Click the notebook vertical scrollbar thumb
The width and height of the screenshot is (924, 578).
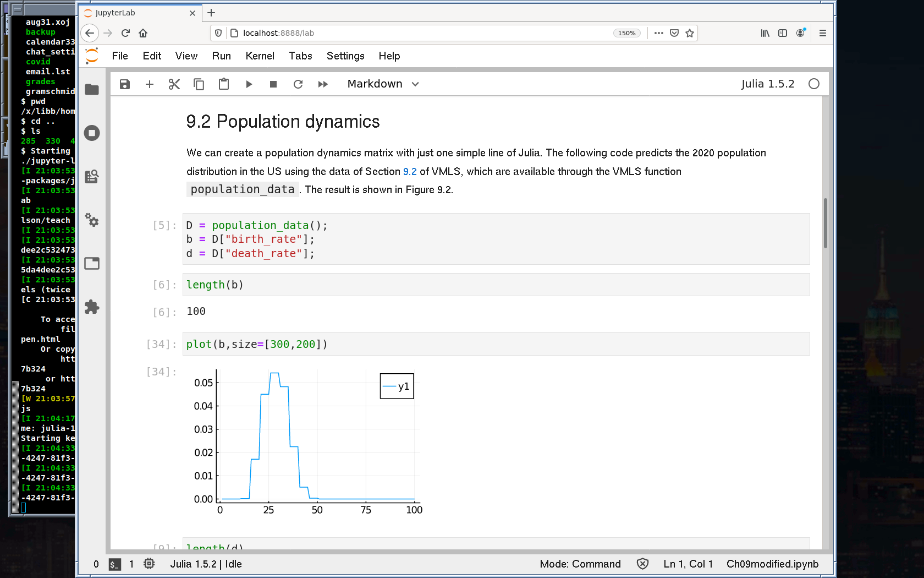[x=825, y=223]
